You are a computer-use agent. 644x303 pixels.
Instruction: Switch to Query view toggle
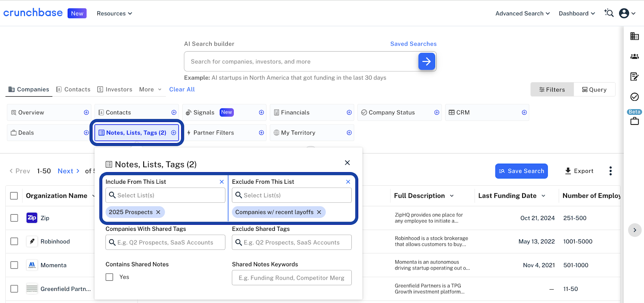point(594,89)
